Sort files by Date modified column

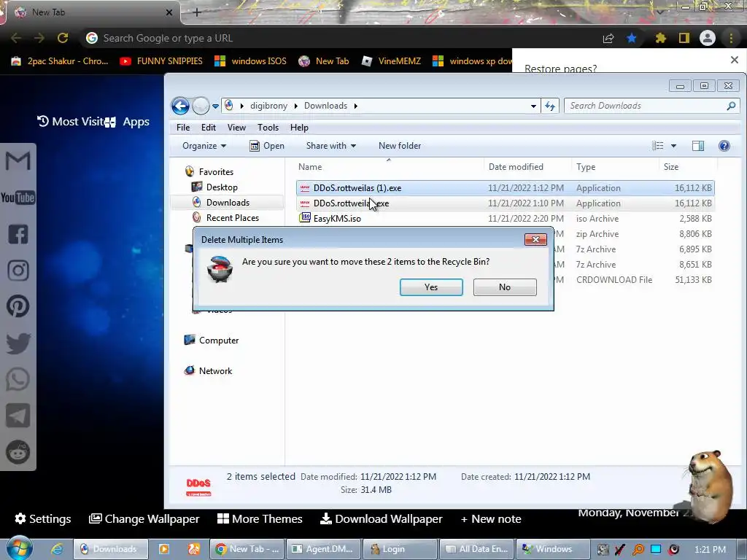point(528,167)
